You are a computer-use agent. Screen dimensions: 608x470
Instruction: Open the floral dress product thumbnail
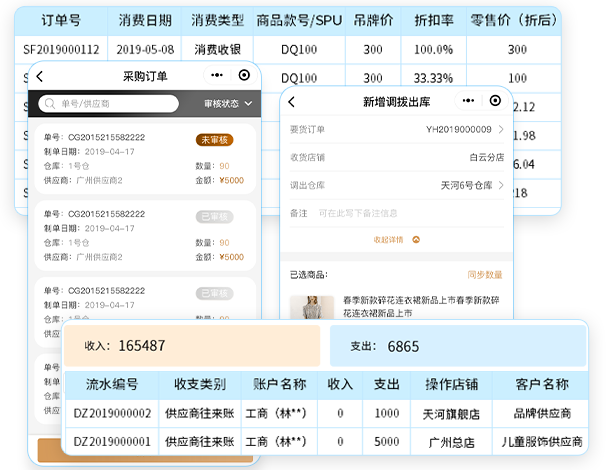312,308
